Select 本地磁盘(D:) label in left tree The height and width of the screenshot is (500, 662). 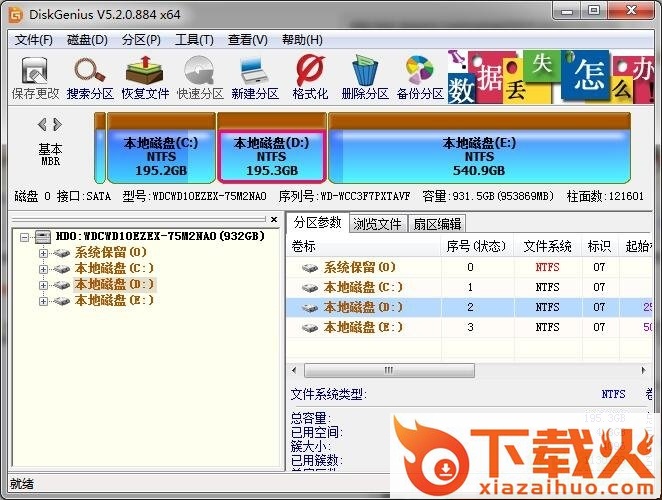pos(114,285)
